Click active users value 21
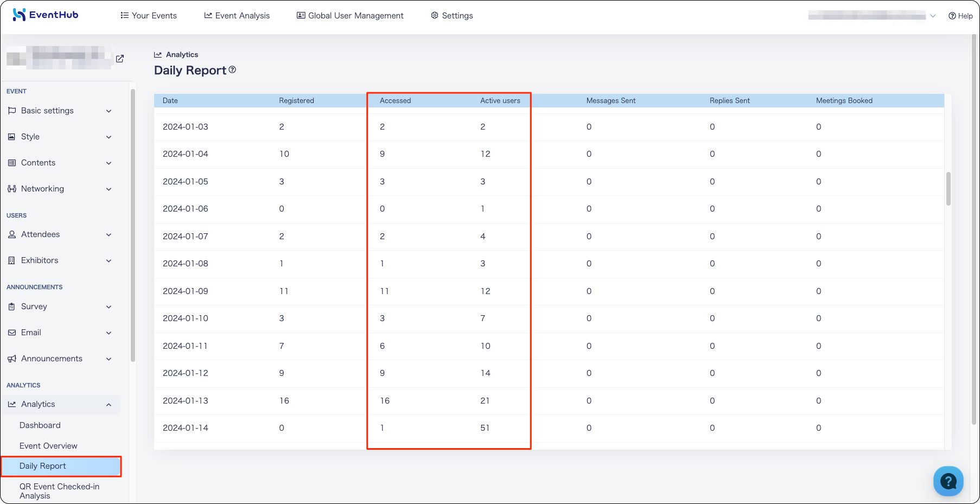The width and height of the screenshot is (980, 504). [485, 401]
